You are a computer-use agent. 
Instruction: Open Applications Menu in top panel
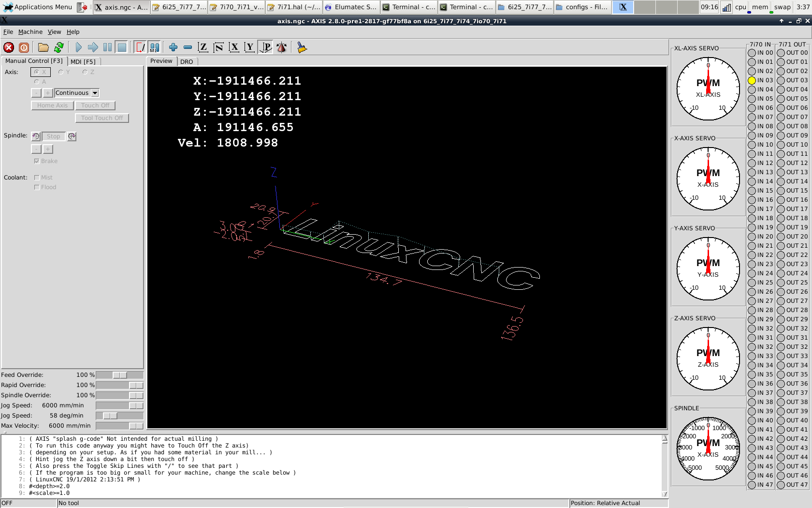coord(37,7)
